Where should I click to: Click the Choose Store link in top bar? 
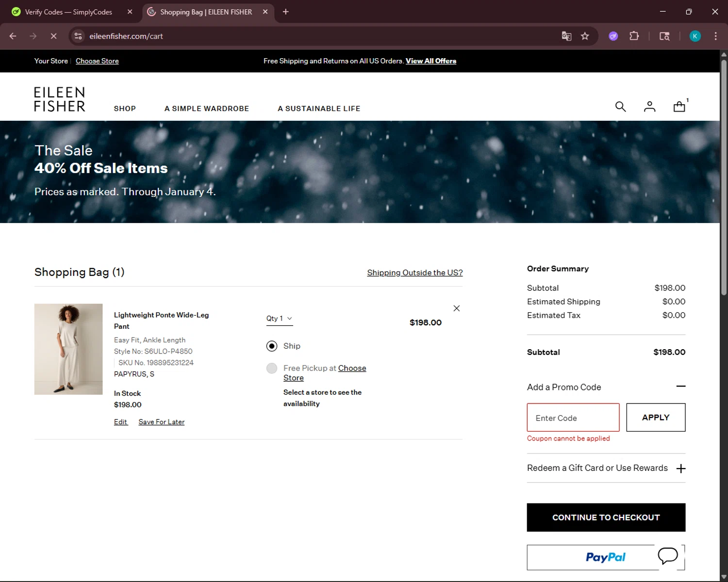pyautogui.click(x=97, y=61)
